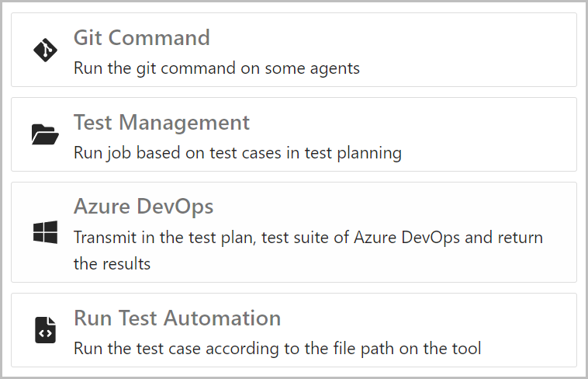Screen dimensions: 588x379
Task: Open the Git Command title
Action: click(142, 37)
